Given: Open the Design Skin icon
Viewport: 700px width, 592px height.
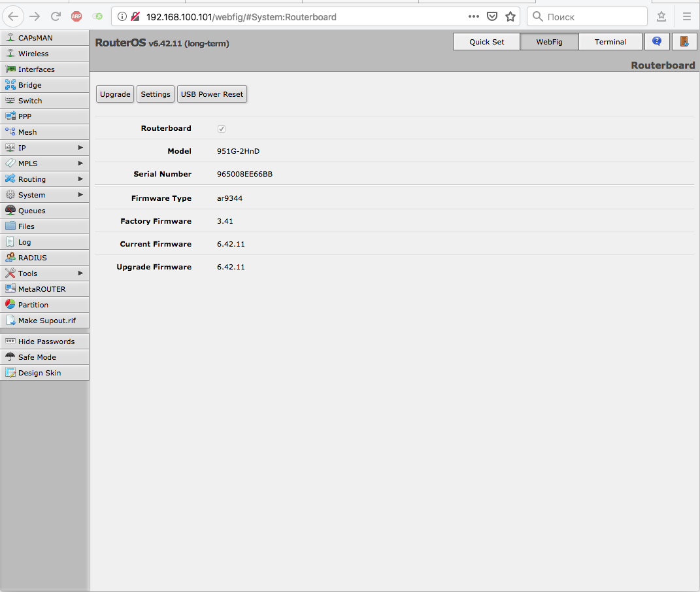Looking at the screenshot, I should (x=10, y=373).
